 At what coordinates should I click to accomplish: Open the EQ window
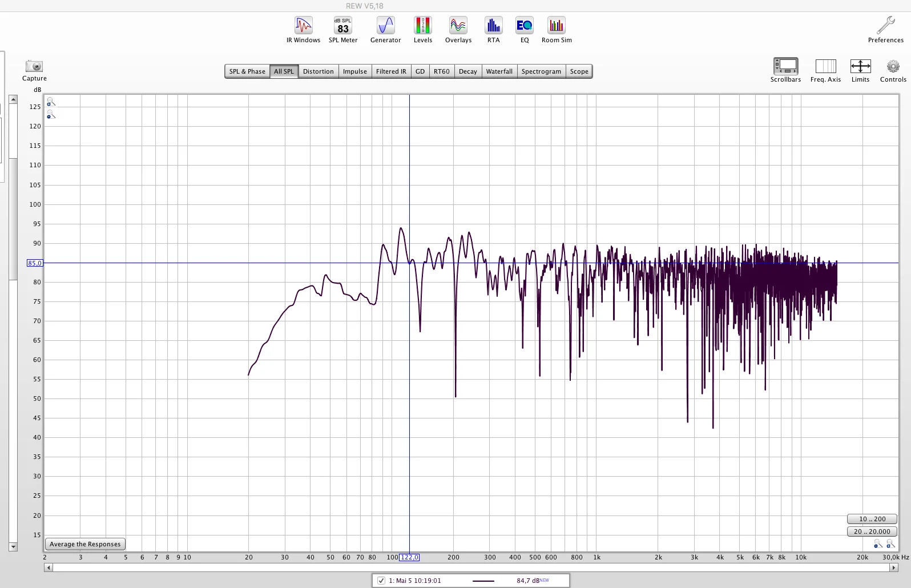525,30
